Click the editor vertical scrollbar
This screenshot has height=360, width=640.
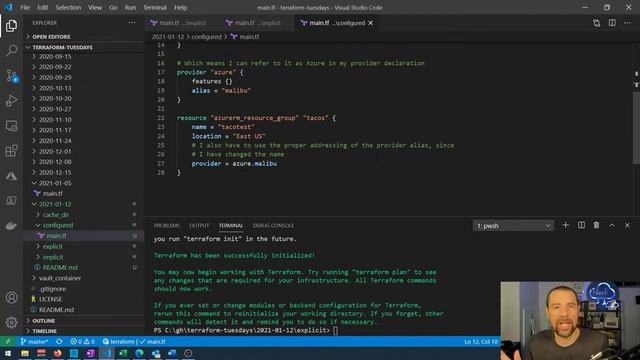(636, 127)
